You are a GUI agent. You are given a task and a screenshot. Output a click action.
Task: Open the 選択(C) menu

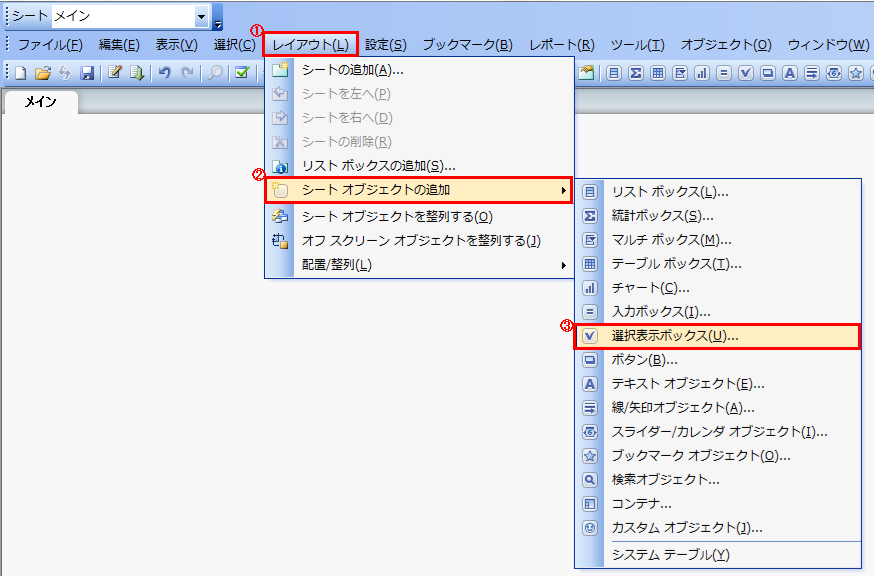tap(234, 45)
